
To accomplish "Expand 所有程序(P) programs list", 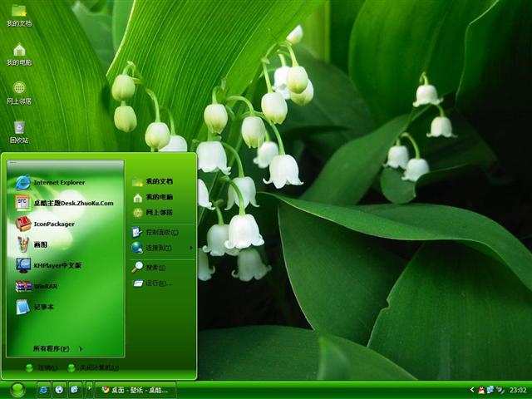I will (57, 348).
